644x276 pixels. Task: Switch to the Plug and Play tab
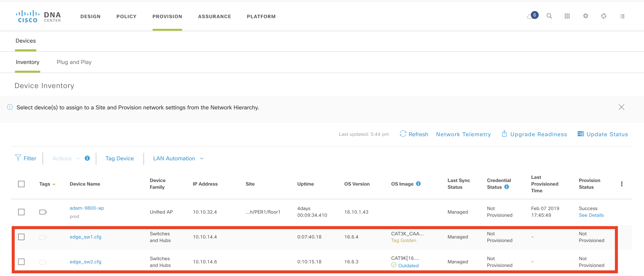pos(74,62)
